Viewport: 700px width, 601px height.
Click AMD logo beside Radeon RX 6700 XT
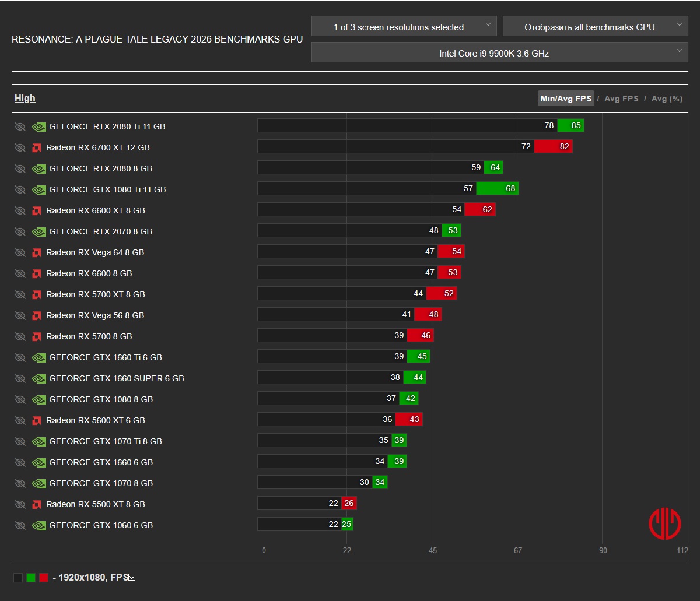pos(36,147)
